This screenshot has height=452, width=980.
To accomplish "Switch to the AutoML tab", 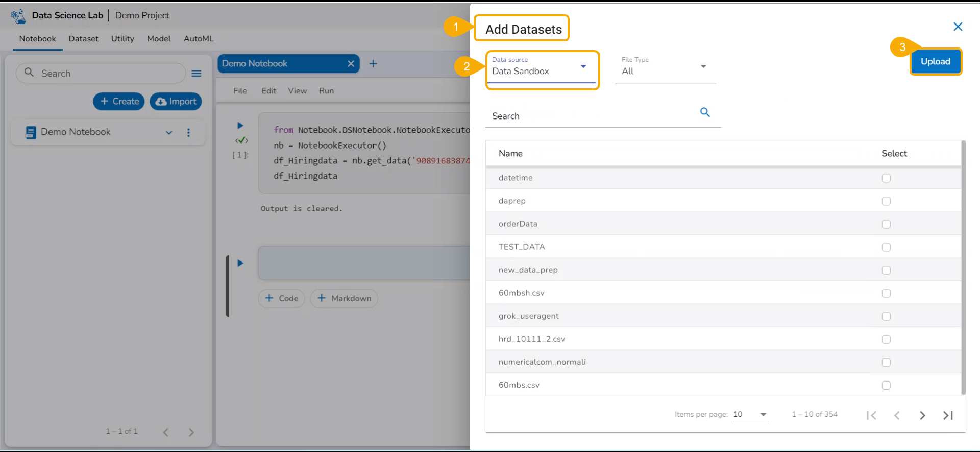I will pos(199,39).
